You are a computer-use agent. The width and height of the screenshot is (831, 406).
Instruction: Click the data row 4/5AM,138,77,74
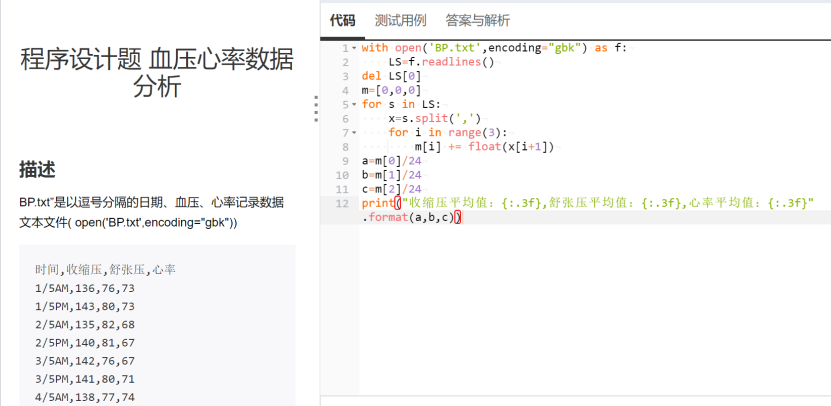[x=85, y=397]
